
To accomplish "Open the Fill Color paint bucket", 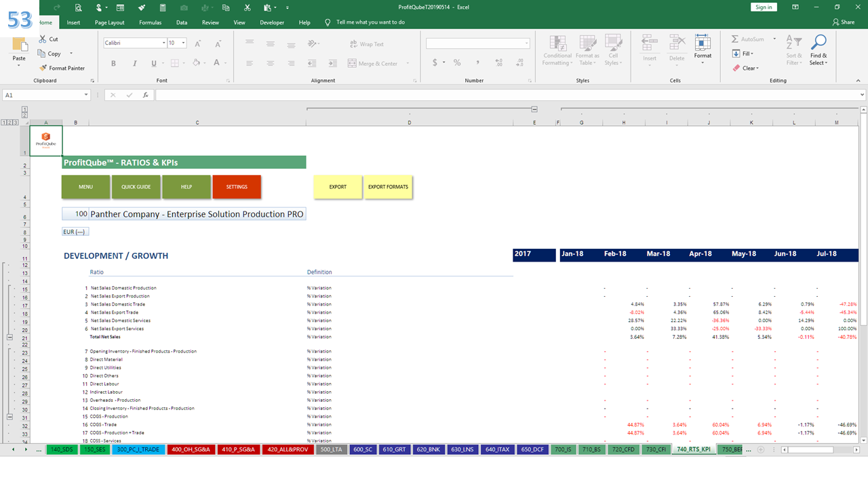I will (x=195, y=63).
